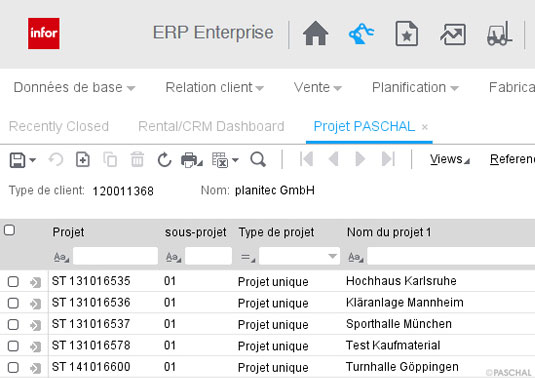Click the Infor logo
Image resolution: width=535 pixels, height=378 pixels.
coord(44,33)
